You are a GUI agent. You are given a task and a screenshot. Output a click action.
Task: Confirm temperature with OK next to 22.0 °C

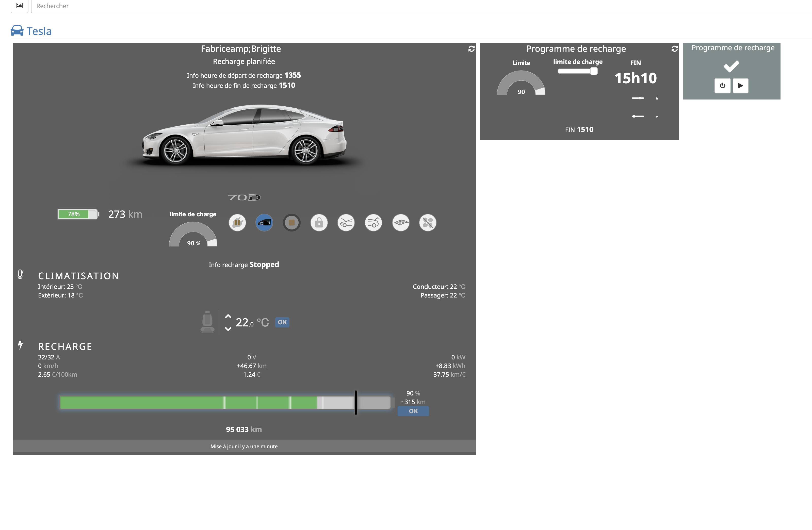(x=282, y=322)
